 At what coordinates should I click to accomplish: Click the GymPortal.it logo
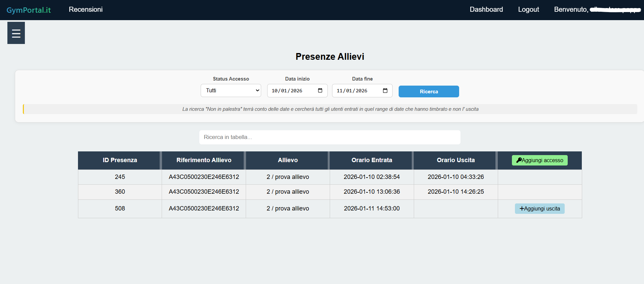click(29, 10)
